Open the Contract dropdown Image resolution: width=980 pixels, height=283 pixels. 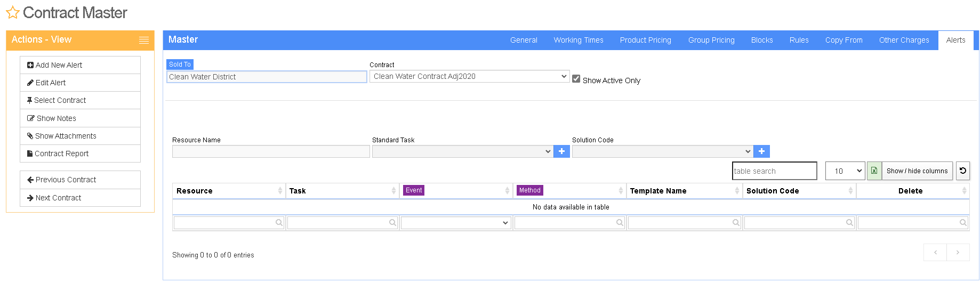click(x=469, y=76)
